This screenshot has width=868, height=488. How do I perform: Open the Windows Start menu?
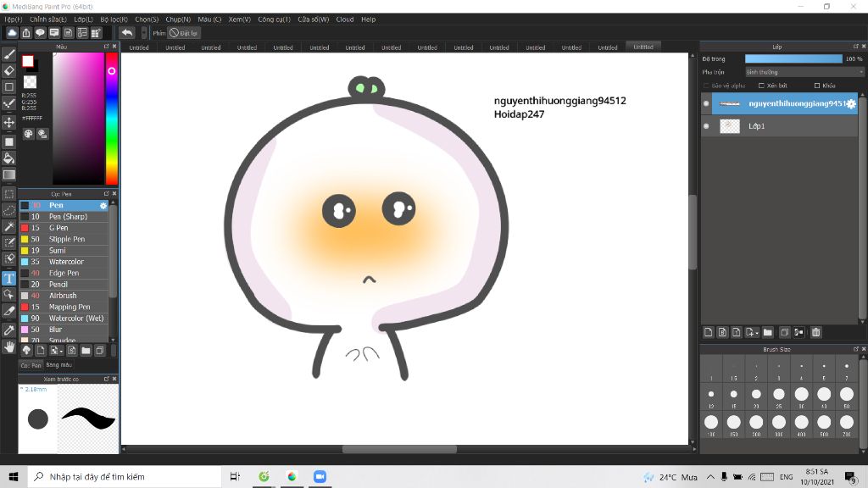pos(14,476)
